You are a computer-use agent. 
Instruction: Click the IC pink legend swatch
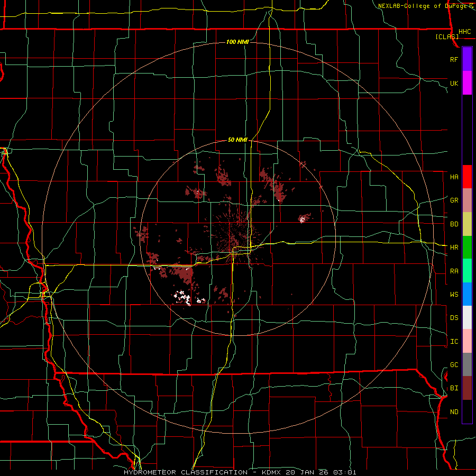click(467, 341)
